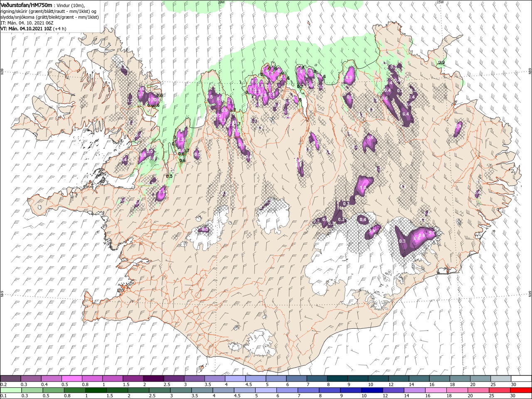Pick the palest green 0.1–0.3 rain legend swatch

tap(10, 390)
